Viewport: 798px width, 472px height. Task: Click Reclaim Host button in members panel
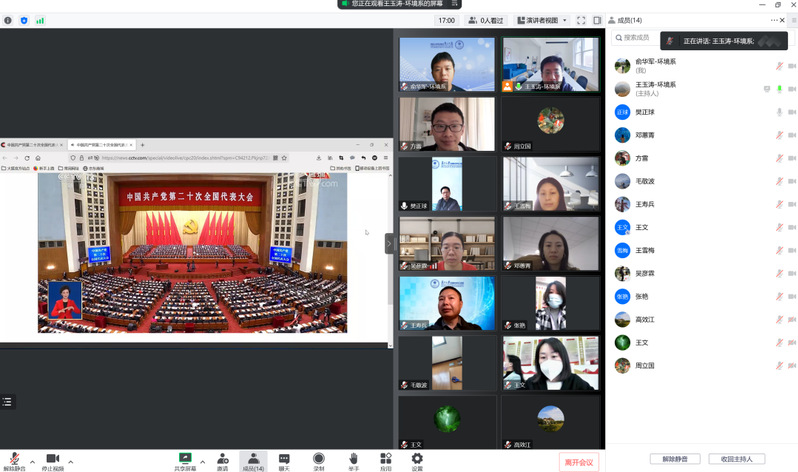[736, 459]
